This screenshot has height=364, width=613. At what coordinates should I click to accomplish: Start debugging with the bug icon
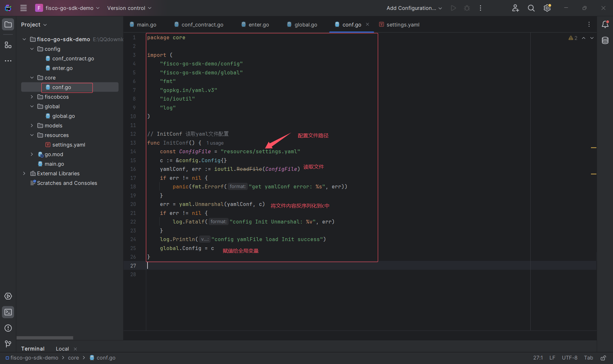467,8
